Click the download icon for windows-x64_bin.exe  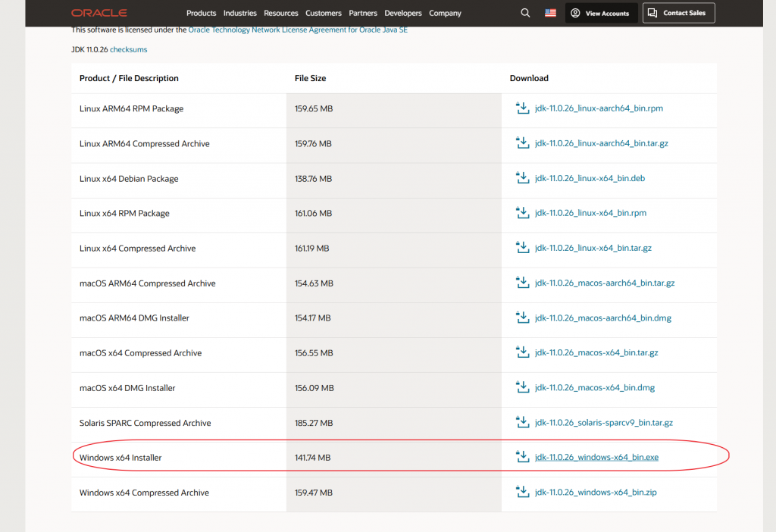(x=523, y=457)
